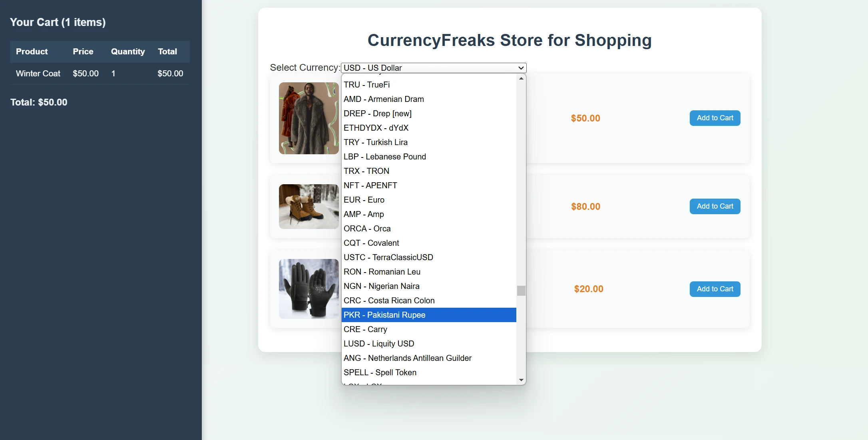Select SPELL - Spell Token currency
The width and height of the screenshot is (868, 440).
(380, 372)
